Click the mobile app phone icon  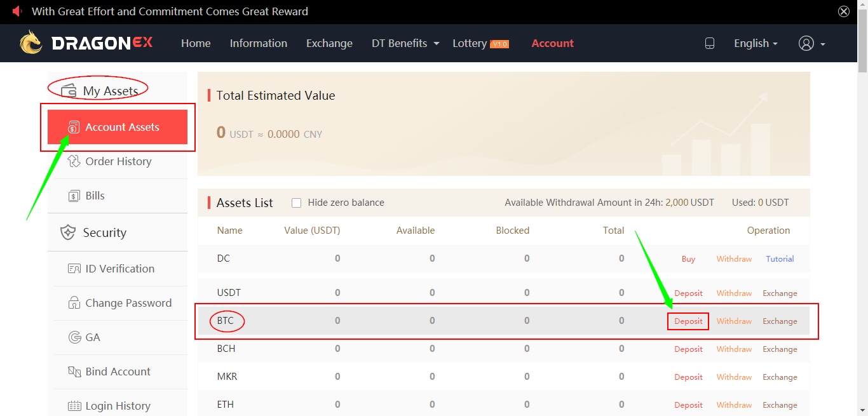coord(710,43)
